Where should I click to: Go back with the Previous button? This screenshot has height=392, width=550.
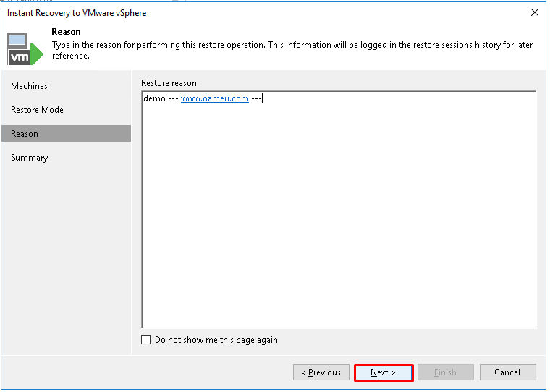point(321,372)
